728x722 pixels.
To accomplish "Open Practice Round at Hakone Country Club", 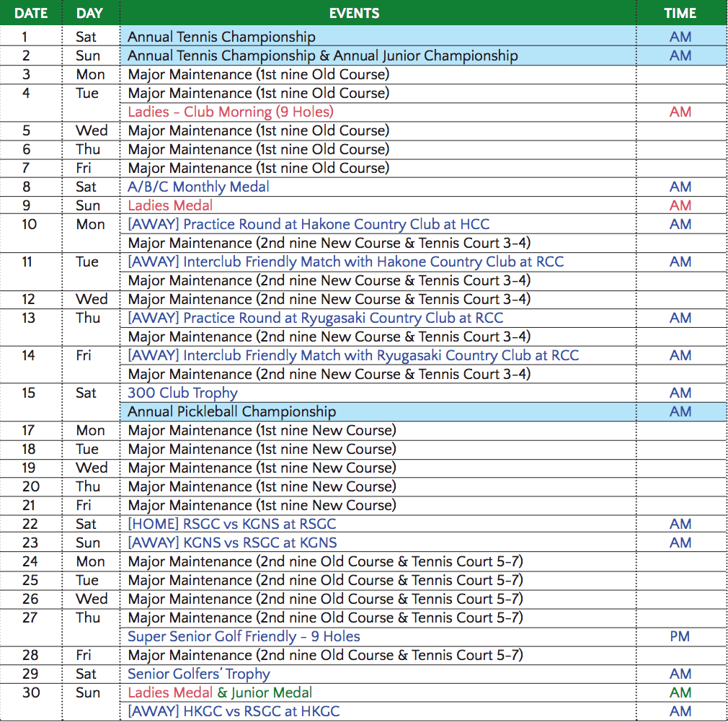I will coord(308,224).
